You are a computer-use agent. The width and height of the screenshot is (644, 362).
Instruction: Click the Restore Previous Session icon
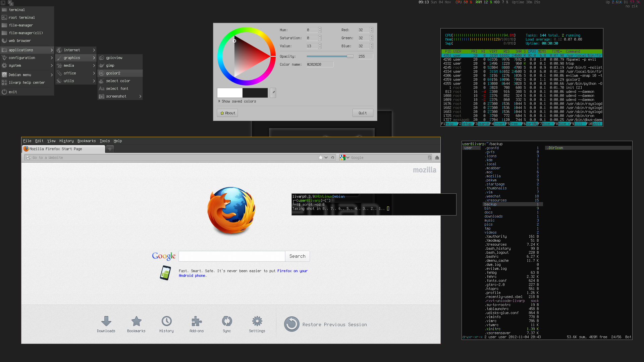291,324
